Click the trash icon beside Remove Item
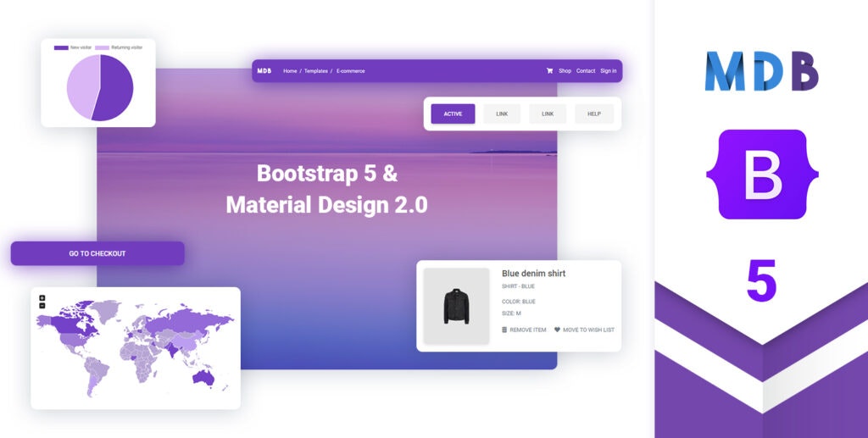Screen dimensions: 868x438 (504, 330)
